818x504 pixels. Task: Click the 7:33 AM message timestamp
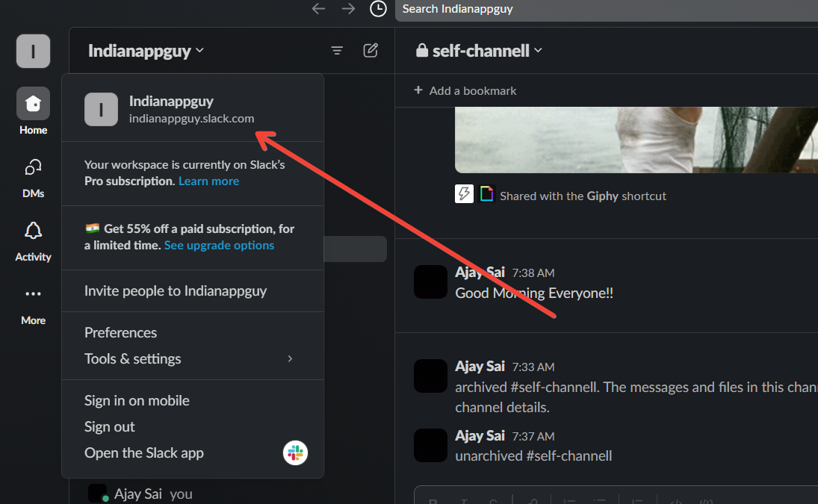coord(533,367)
